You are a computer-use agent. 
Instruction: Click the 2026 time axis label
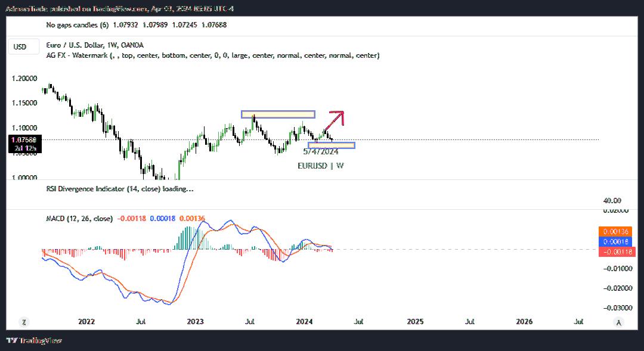tap(524, 321)
